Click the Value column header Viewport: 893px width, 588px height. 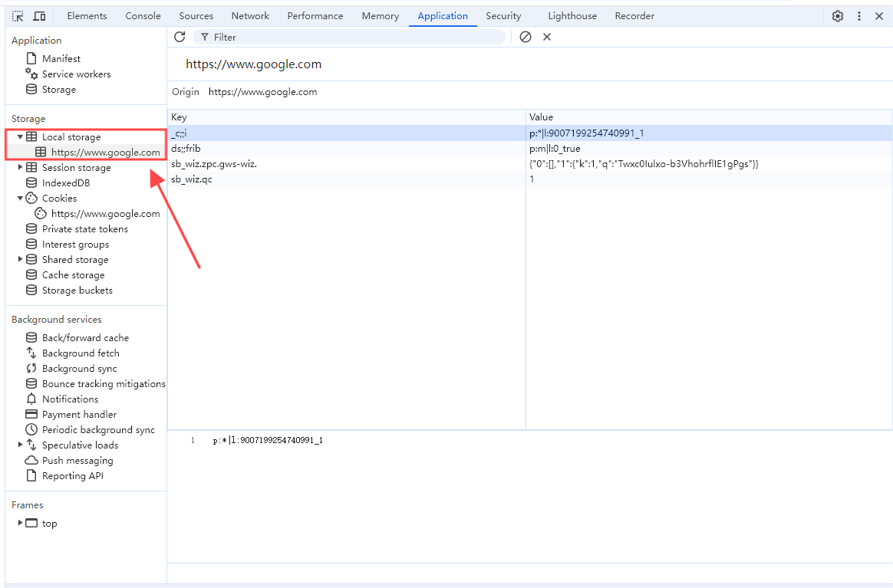pos(709,117)
